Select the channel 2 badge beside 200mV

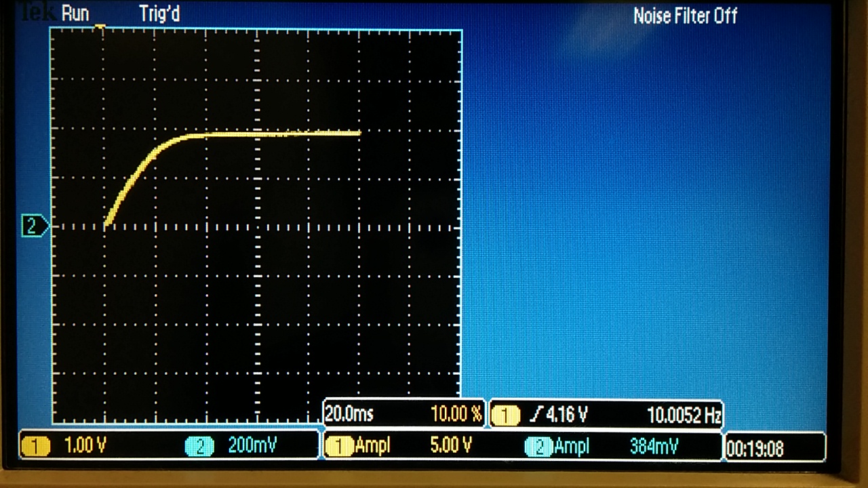point(200,446)
